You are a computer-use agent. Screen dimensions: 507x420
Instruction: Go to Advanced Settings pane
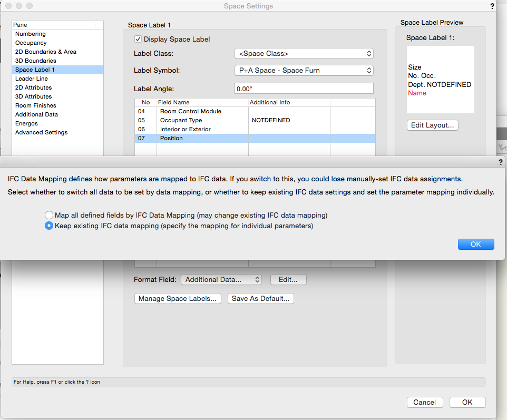[x=41, y=132]
